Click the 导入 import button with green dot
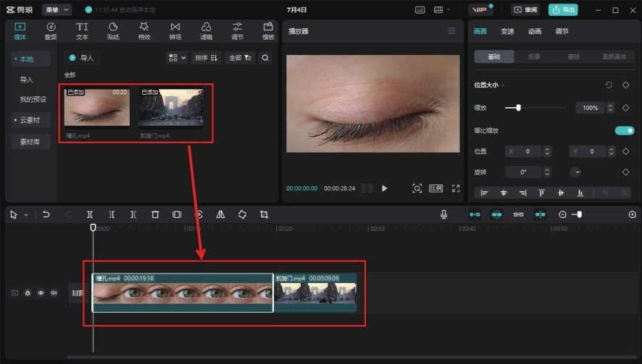This screenshot has width=642, height=364. [x=81, y=58]
